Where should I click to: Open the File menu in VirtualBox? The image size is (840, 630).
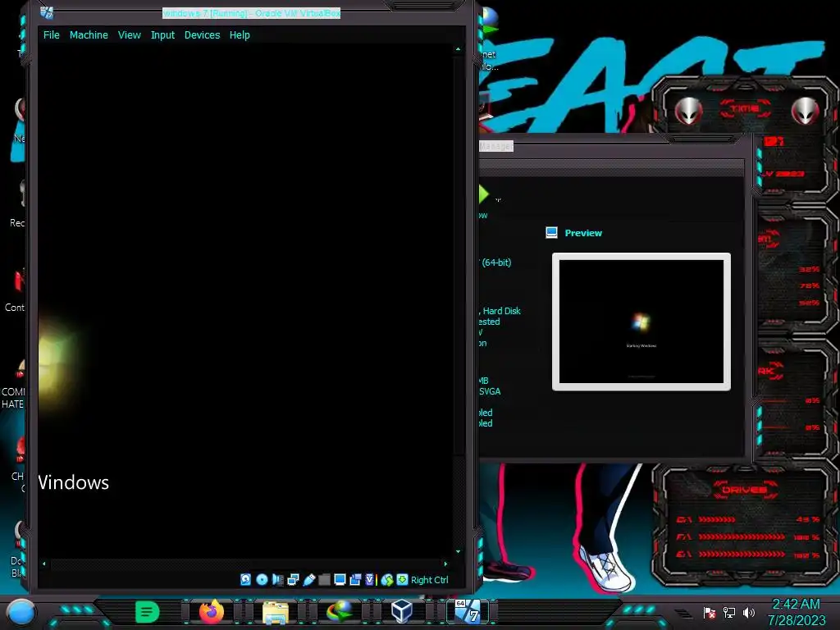[52, 34]
